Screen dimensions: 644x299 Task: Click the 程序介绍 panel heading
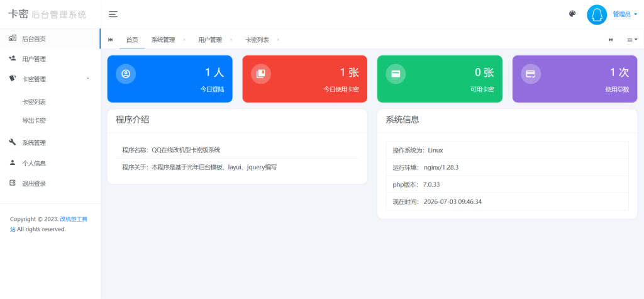click(132, 120)
